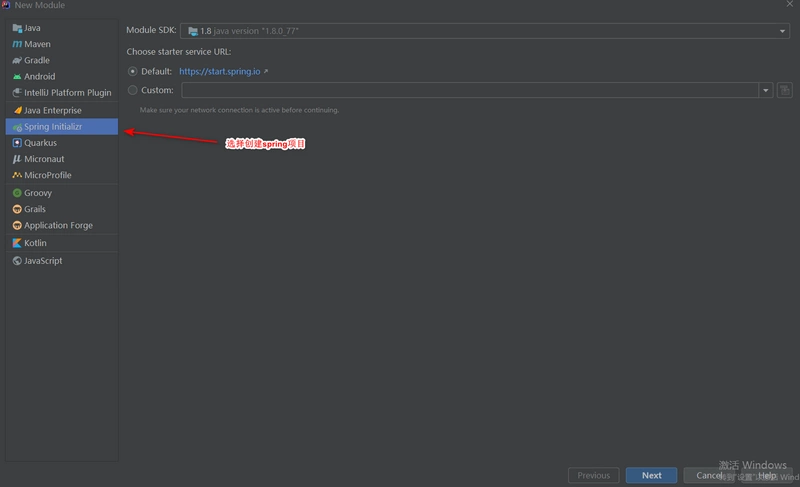Viewport: 800px width, 487px height.
Task: Click the Quarkus icon
Action: pyautogui.click(x=17, y=143)
